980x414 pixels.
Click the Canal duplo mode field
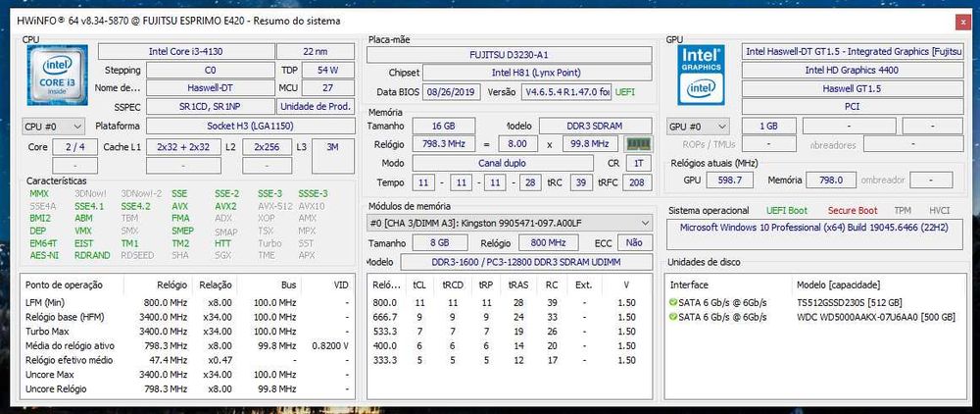click(502, 163)
